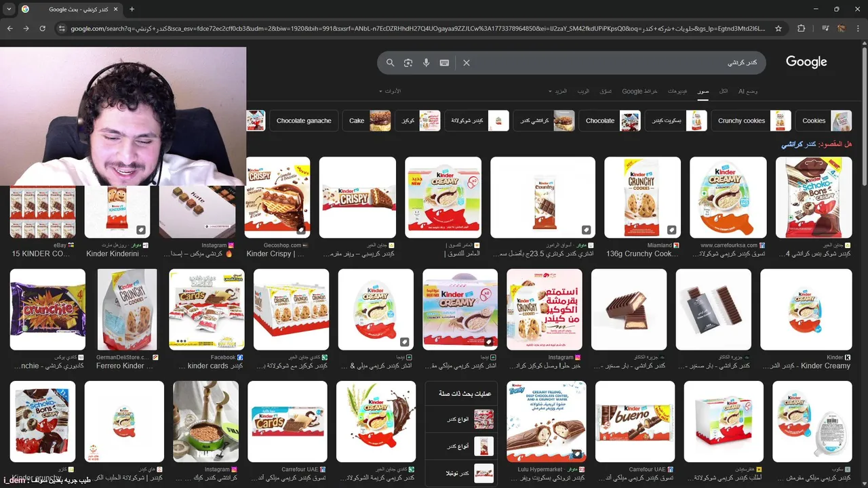Expand the المزيد (More) dropdown
This screenshot has width=868, height=488.
coord(557,91)
